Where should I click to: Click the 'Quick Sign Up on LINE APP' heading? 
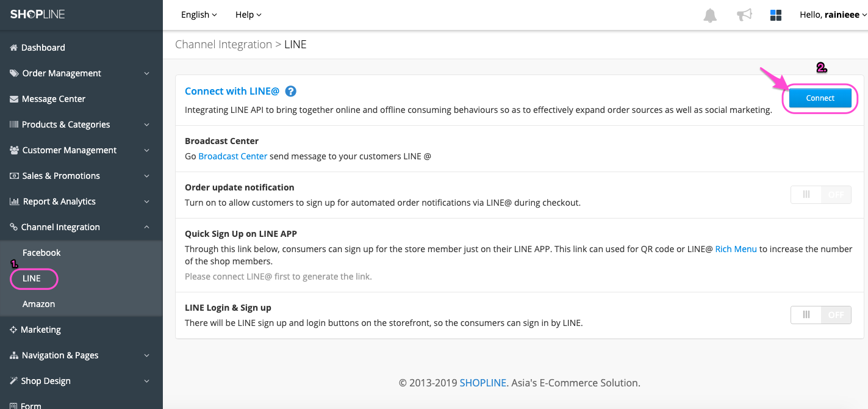[x=241, y=234]
